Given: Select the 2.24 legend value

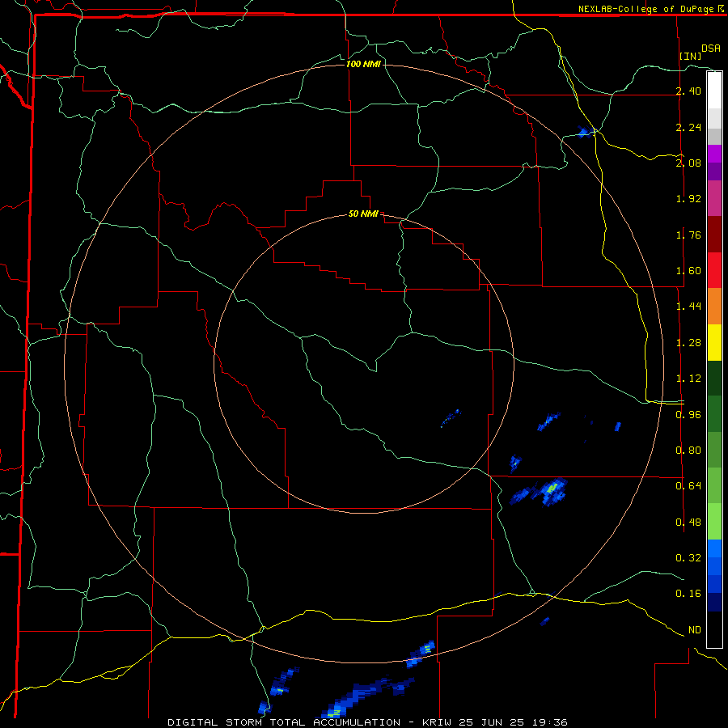Looking at the screenshot, I should click(688, 127).
